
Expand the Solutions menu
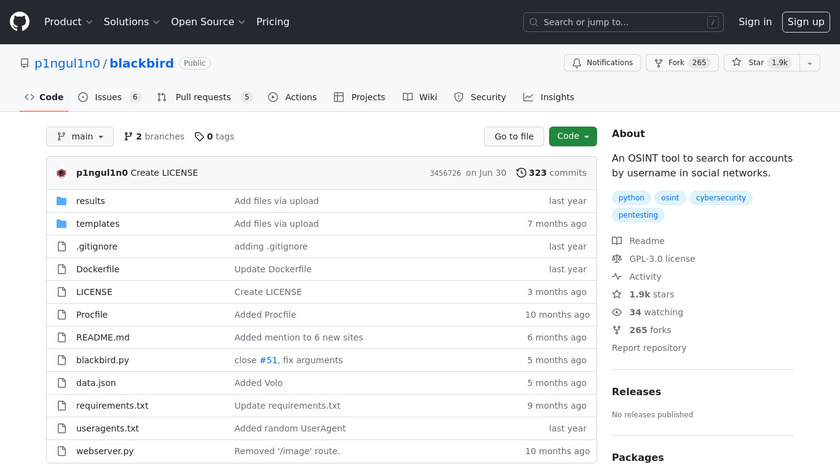[x=131, y=22]
